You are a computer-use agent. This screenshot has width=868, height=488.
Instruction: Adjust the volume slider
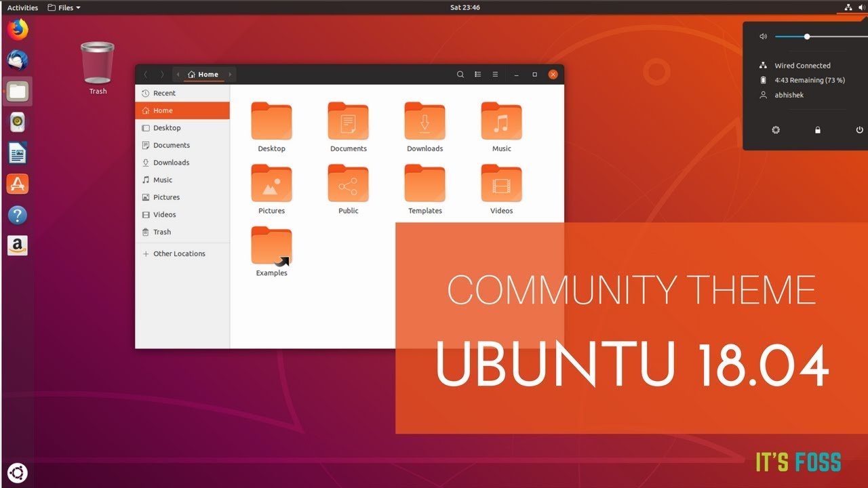(x=807, y=37)
